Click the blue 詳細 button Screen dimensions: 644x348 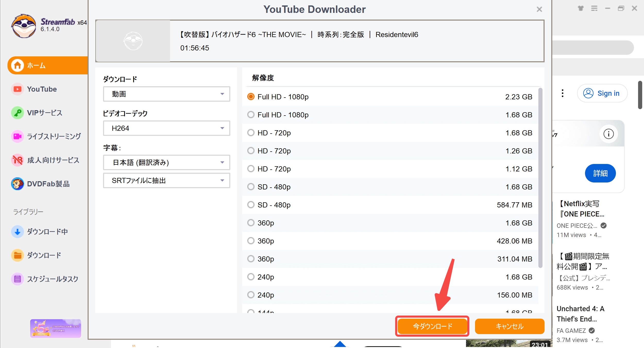(x=600, y=173)
